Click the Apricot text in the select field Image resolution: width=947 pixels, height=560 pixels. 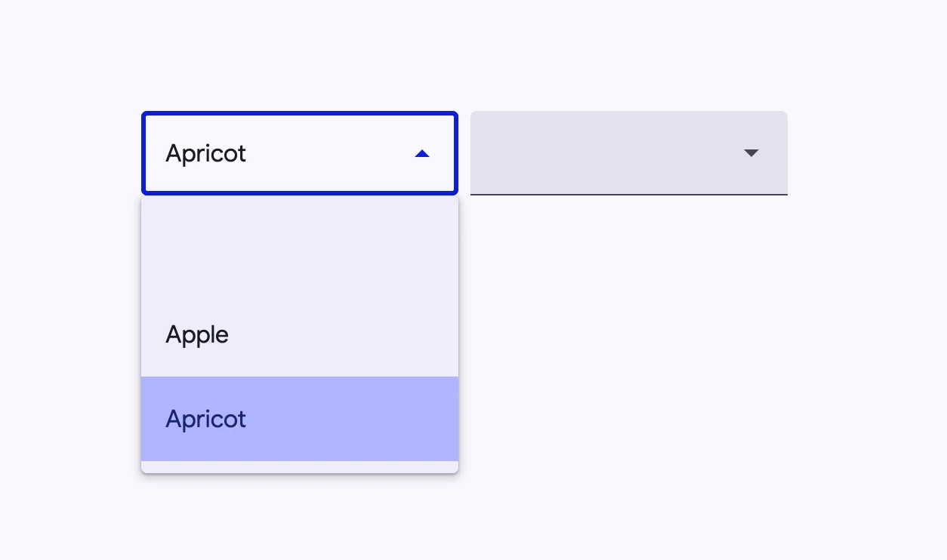[205, 153]
